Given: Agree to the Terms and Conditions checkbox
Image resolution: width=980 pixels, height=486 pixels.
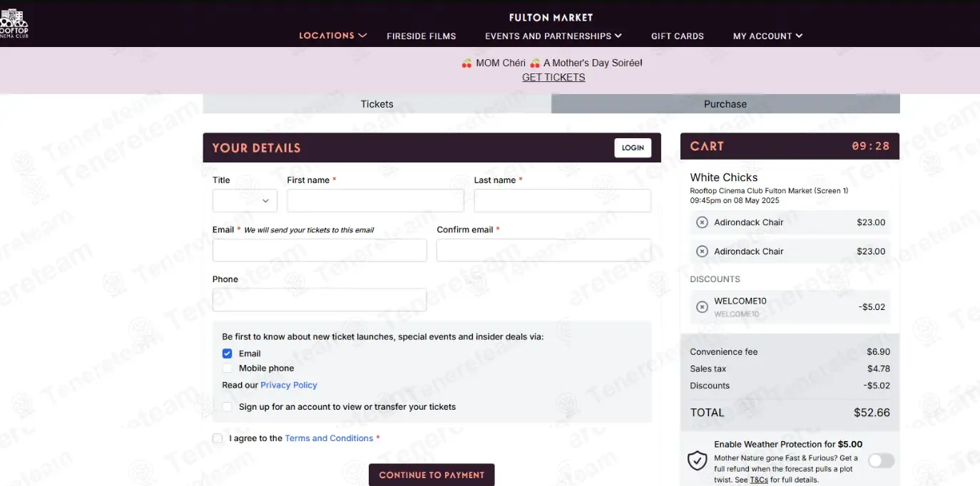Looking at the screenshot, I should 218,438.
